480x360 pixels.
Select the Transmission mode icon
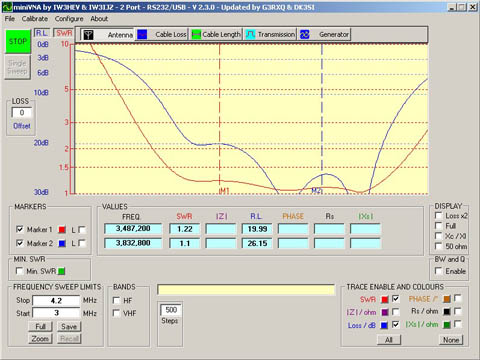(x=251, y=35)
